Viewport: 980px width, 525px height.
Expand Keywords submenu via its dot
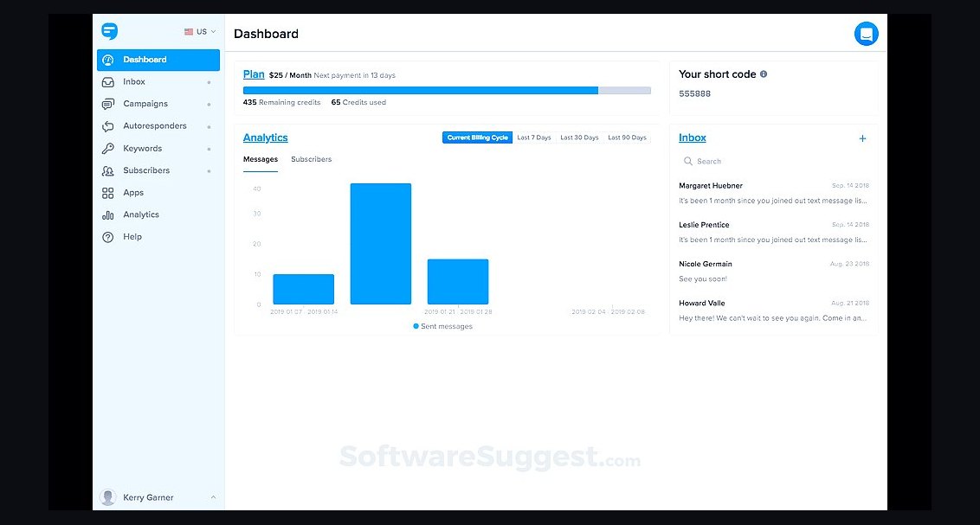point(209,149)
